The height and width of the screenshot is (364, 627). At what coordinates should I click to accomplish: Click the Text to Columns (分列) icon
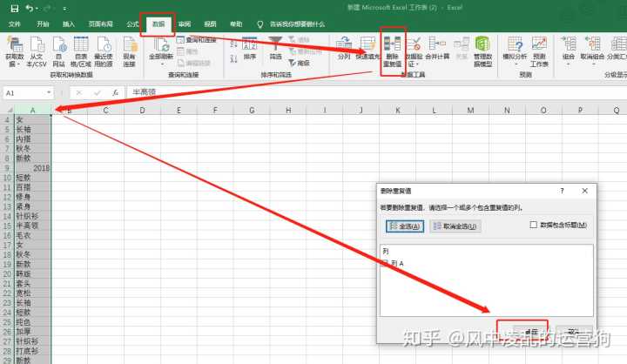click(x=344, y=48)
